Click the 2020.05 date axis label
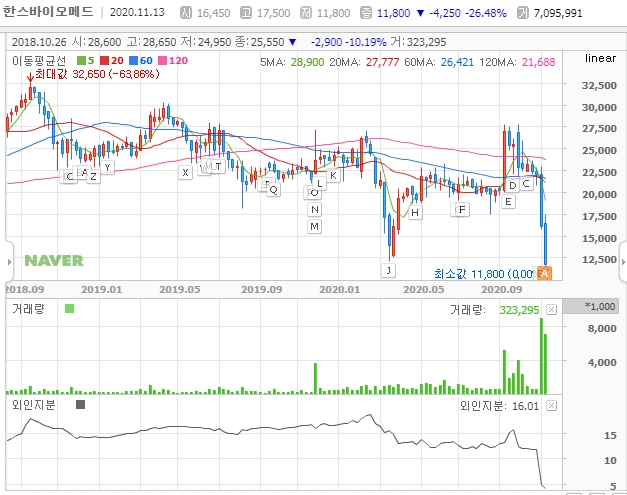627x495 pixels. coord(423,289)
